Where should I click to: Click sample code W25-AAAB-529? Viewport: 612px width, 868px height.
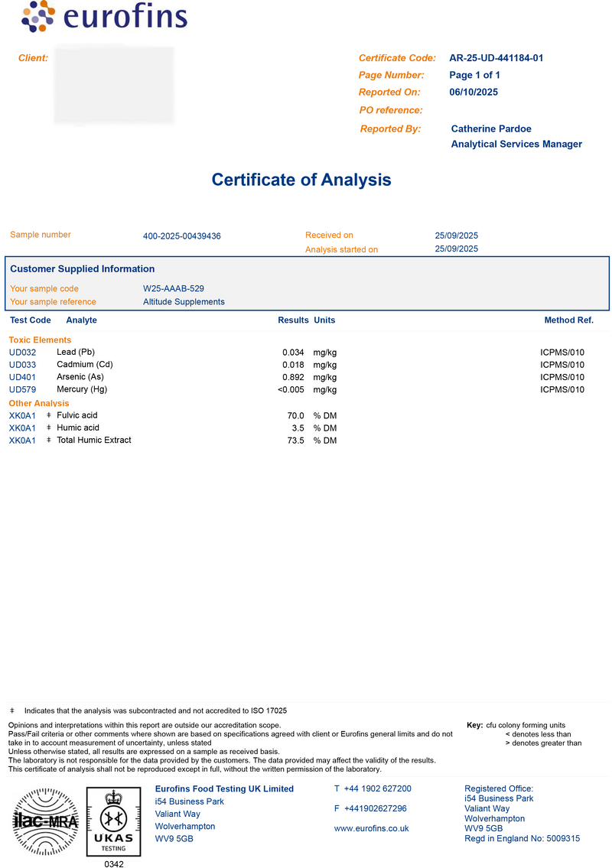click(174, 289)
